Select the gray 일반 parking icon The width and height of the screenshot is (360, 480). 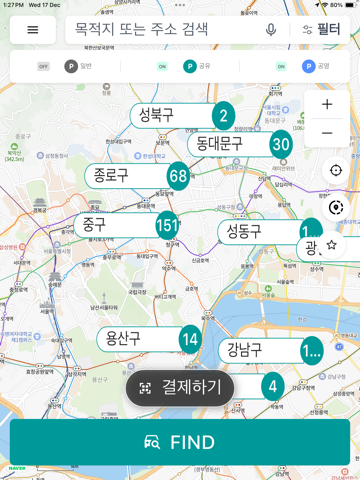(x=71, y=66)
